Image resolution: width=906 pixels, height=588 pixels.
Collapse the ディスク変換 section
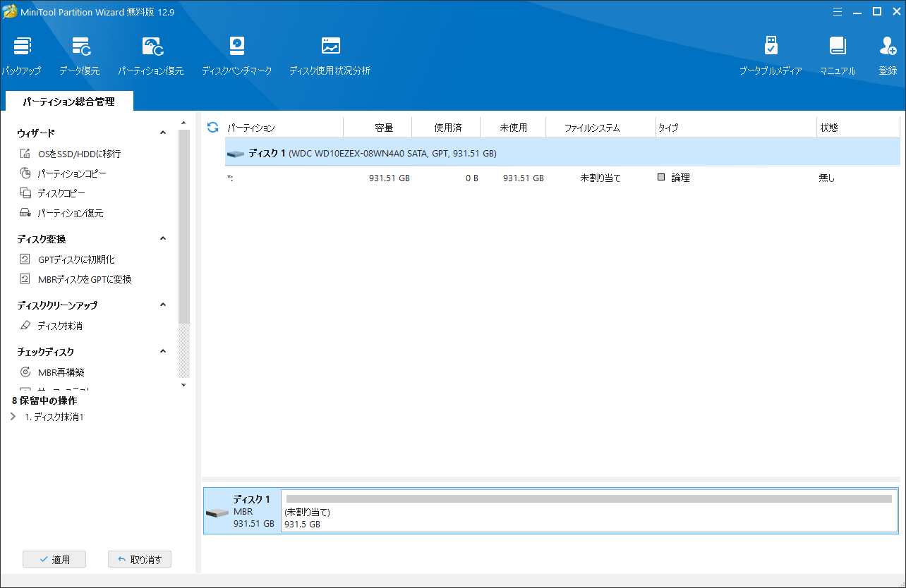pyautogui.click(x=163, y=239)
